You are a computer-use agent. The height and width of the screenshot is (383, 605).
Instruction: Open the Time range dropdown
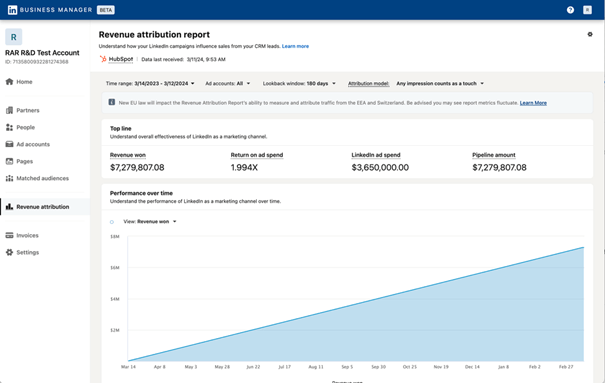[150, 83]
